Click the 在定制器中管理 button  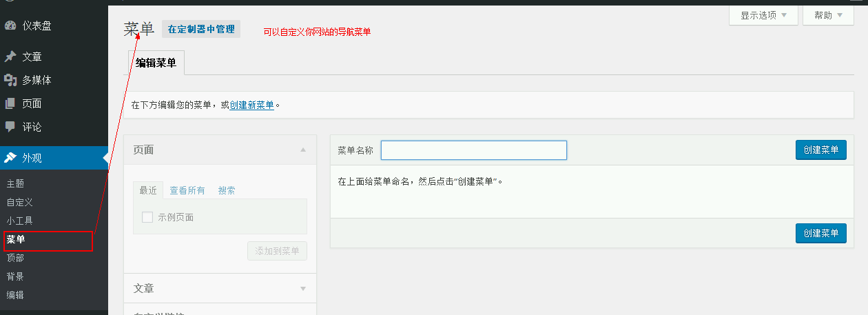pos(201,29)
